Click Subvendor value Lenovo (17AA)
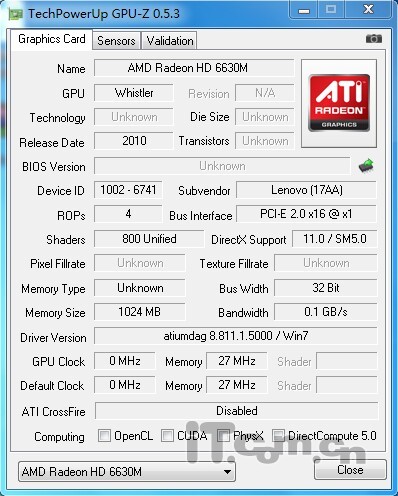398x496 pixels. (x=307, y=190)
